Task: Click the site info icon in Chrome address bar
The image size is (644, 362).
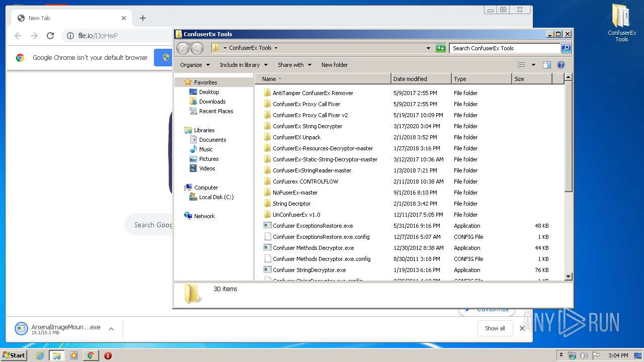Action: [70, 36]
